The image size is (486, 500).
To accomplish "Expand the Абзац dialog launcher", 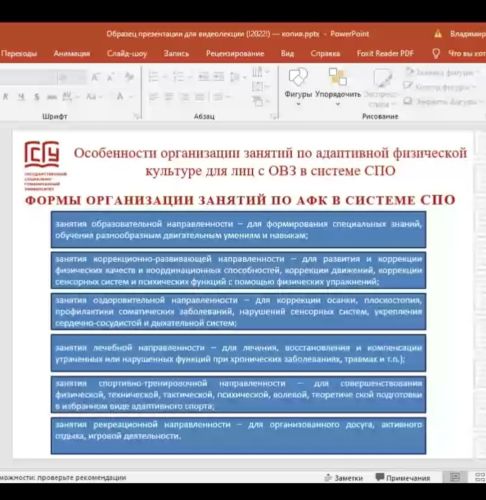I will [x=273, y=116].
